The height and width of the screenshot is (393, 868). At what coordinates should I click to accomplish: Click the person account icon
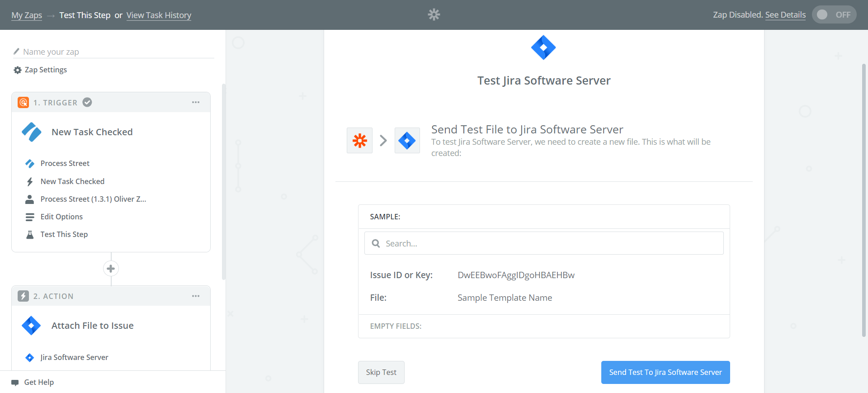point(30,199)
